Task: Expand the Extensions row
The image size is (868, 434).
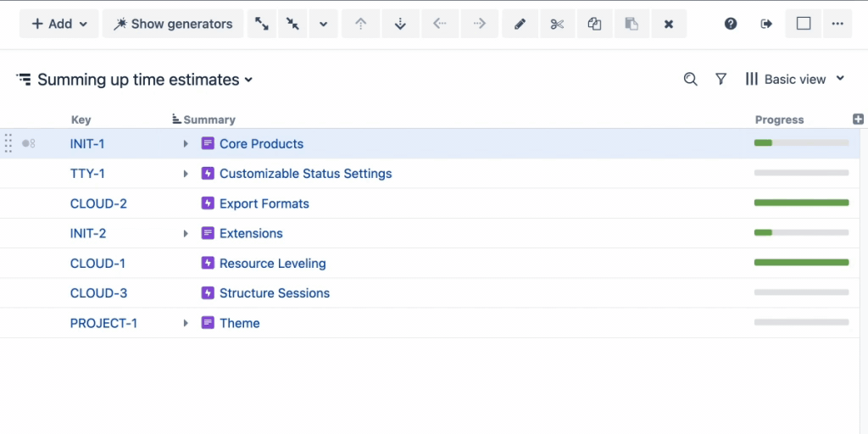Action: click(186, 234)
